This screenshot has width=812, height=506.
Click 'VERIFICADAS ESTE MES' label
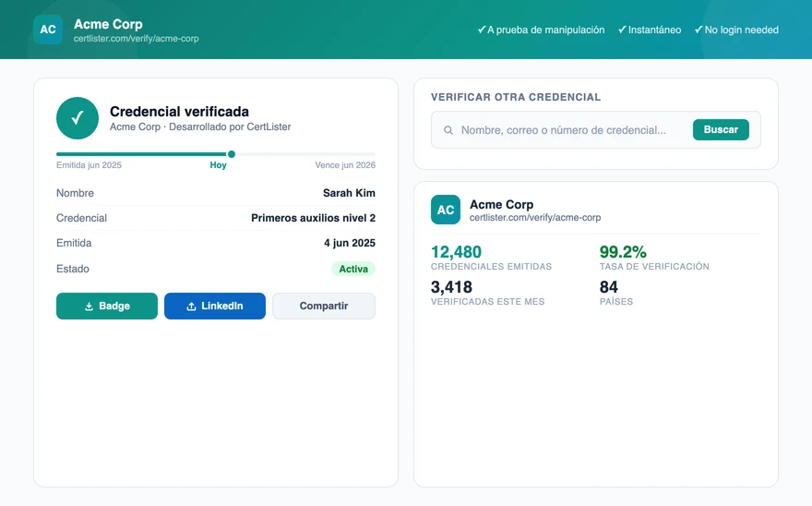pyautogui.click(x=488, y=302)
